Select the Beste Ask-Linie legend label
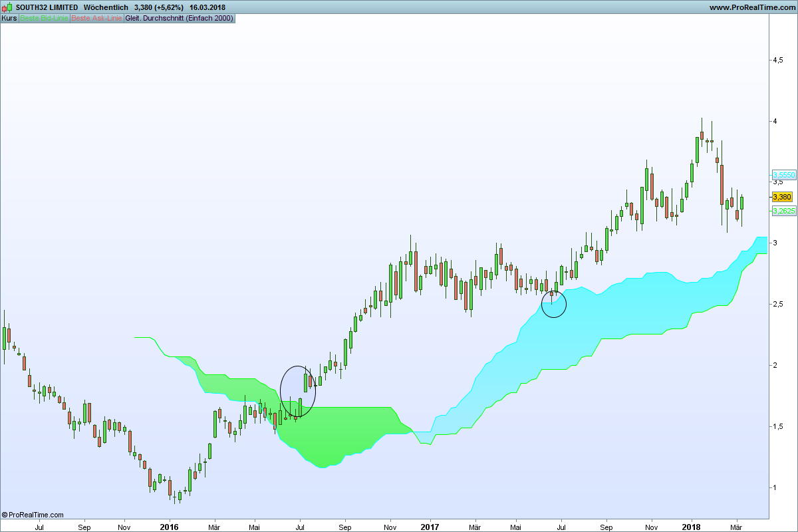Screen dimensions: 798x532 [x=96, y=19]
